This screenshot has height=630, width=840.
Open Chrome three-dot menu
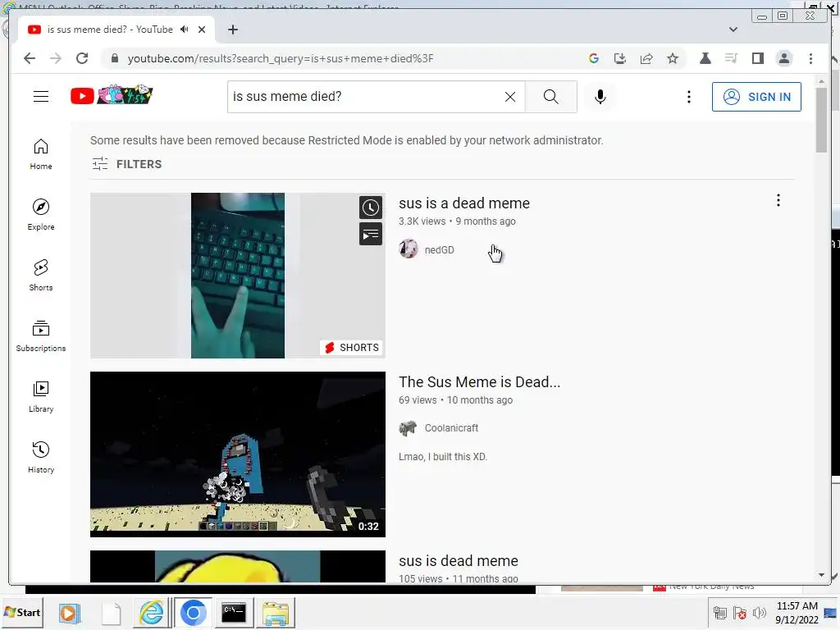810,58
